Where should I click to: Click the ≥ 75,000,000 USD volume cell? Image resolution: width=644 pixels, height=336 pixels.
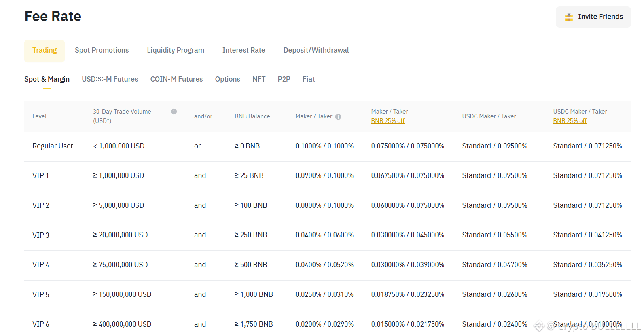[x=121, y=265]
